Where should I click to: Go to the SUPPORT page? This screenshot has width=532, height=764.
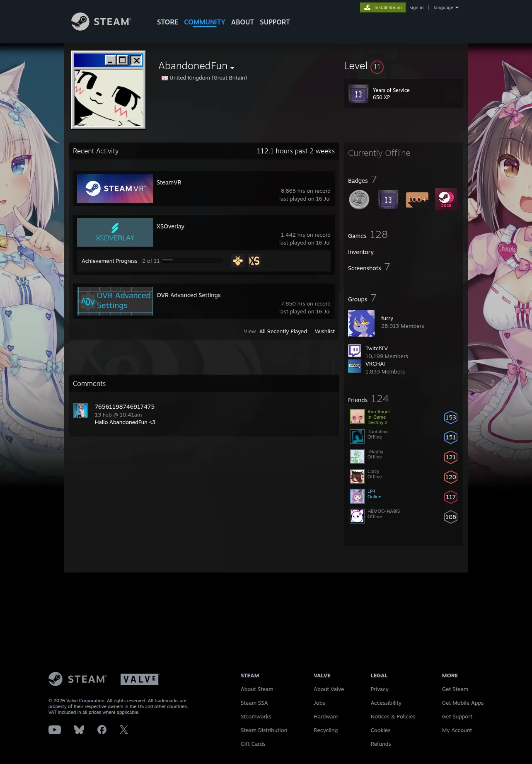(x=275, y=22)
